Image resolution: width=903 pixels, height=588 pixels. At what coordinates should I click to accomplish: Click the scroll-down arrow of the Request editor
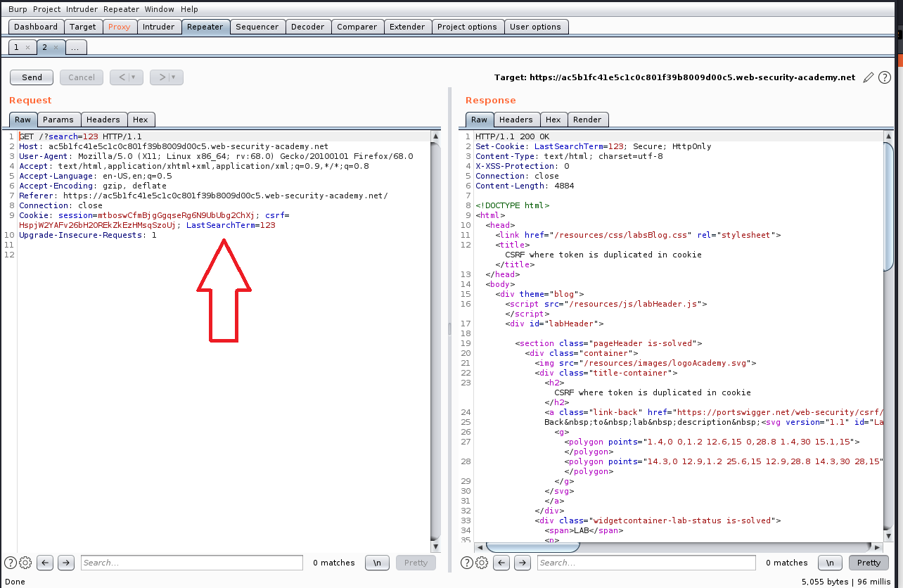pyautogui.click(x=436, y=547)
